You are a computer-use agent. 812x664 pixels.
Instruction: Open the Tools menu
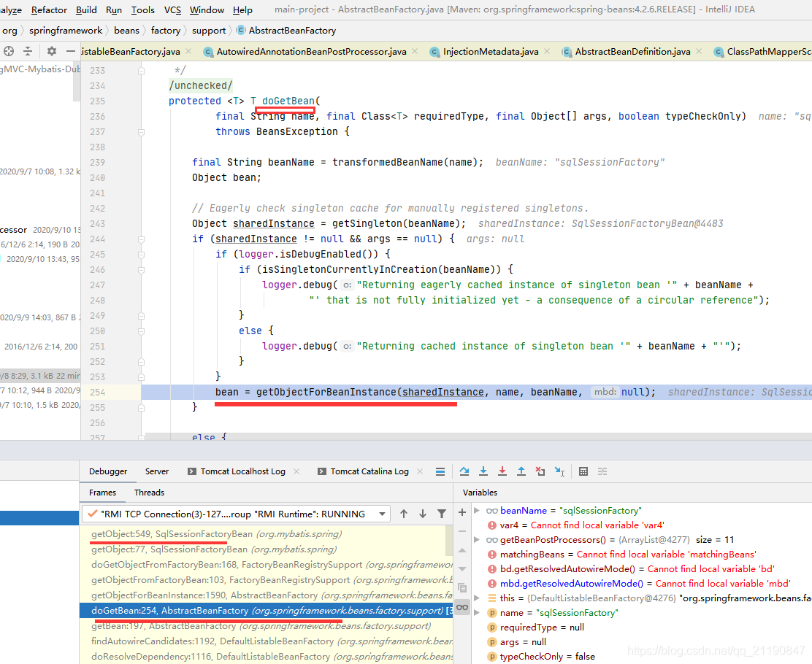coord(143,9)
